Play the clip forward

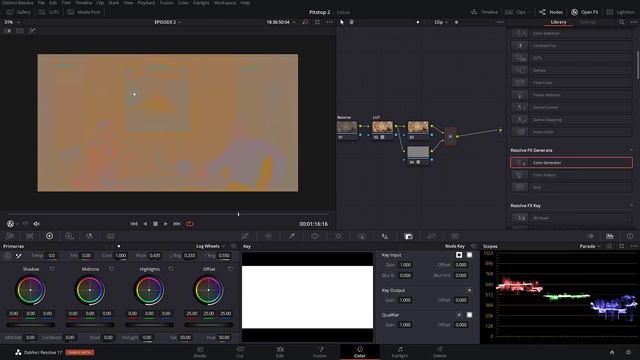pyautogui.click(x=166, y=224)
